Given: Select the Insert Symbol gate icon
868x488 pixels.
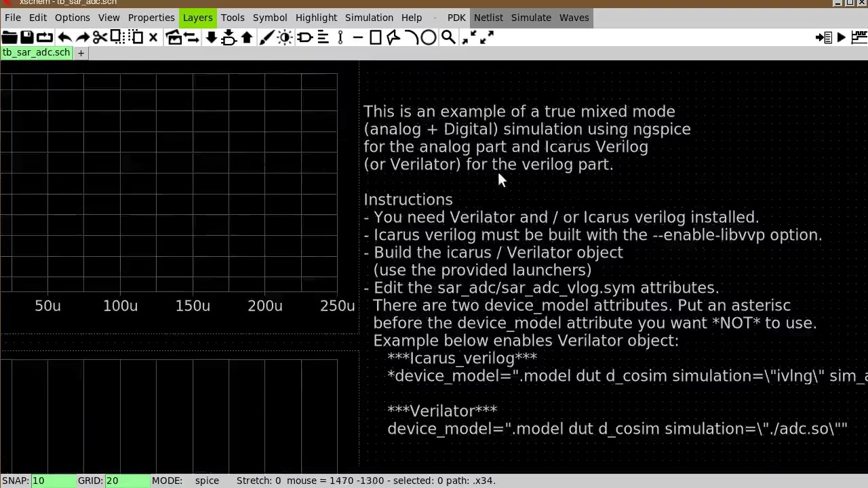Looking at the screenshot, I should click(304, 37).
